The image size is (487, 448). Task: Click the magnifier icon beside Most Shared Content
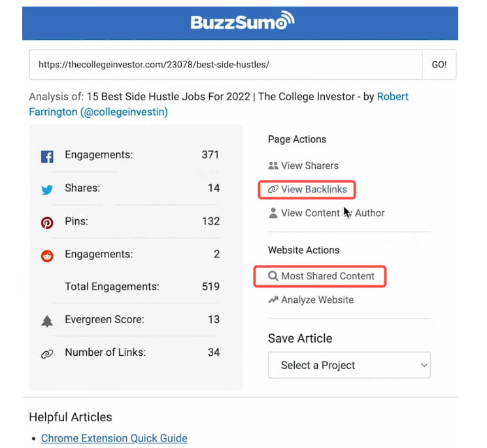273,277
